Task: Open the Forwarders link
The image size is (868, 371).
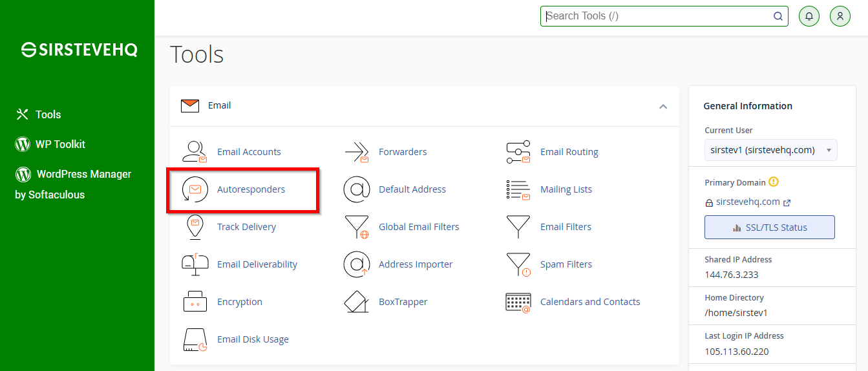Action: tap(403, 152)
